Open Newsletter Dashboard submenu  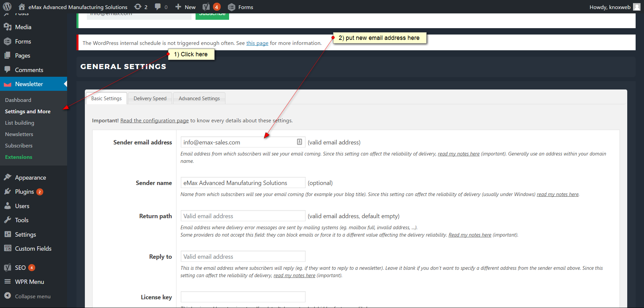pos(18,100)
